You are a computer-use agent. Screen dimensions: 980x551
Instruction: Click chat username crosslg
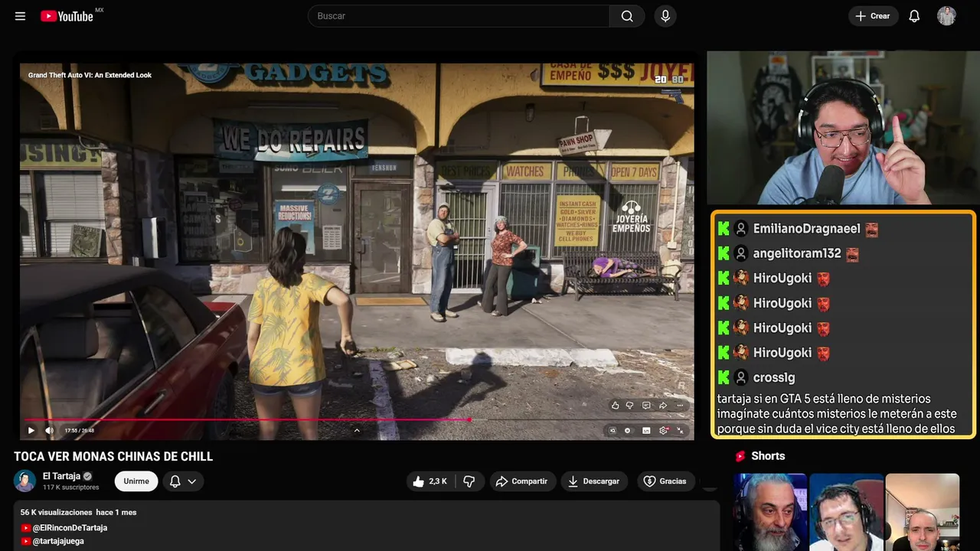click(774, 377)
